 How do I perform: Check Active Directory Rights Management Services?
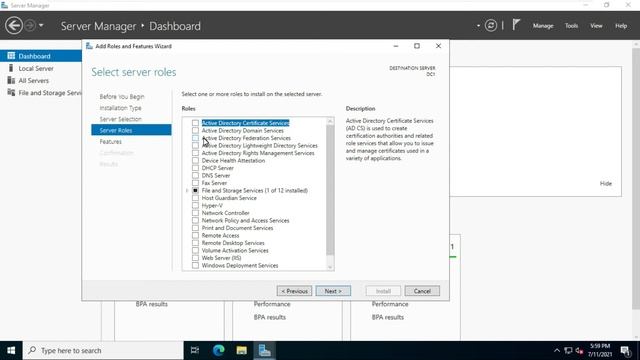coord(195,153)
